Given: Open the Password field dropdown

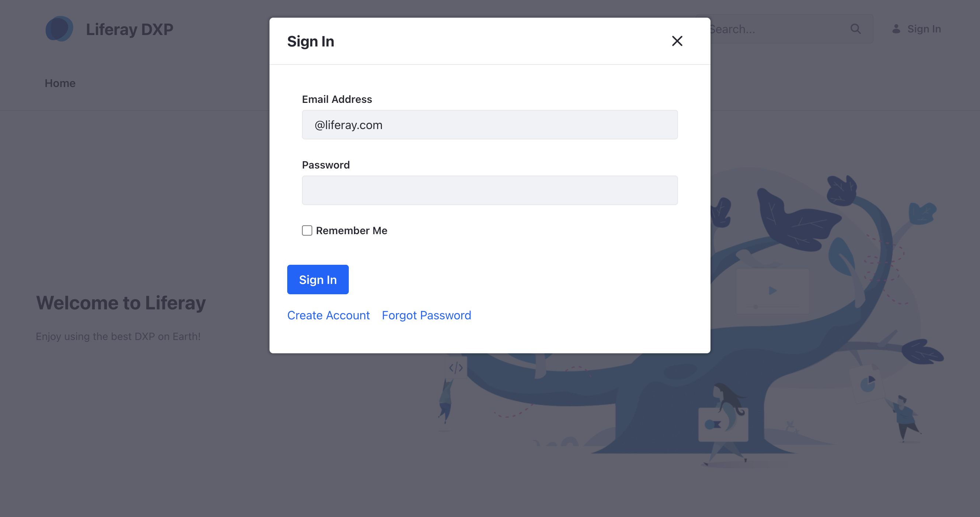Looking at the screenshot, I should click(x=489, y=190).
